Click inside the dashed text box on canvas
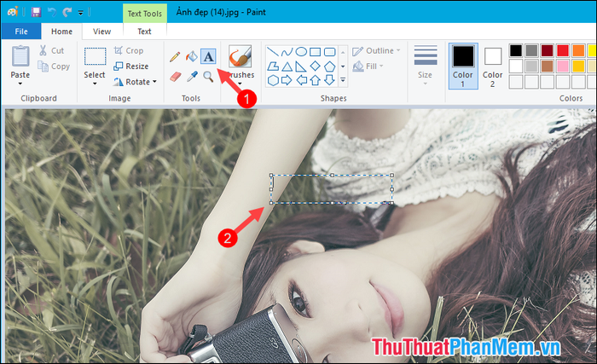This screenshot has width=597, height=364. tap(332, 189)
